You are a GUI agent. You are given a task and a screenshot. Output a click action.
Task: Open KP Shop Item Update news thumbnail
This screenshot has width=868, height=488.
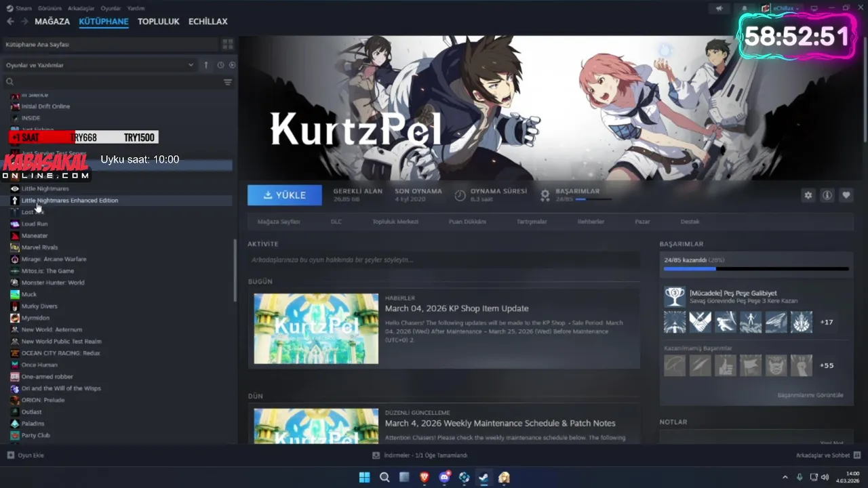pos(316,329)
